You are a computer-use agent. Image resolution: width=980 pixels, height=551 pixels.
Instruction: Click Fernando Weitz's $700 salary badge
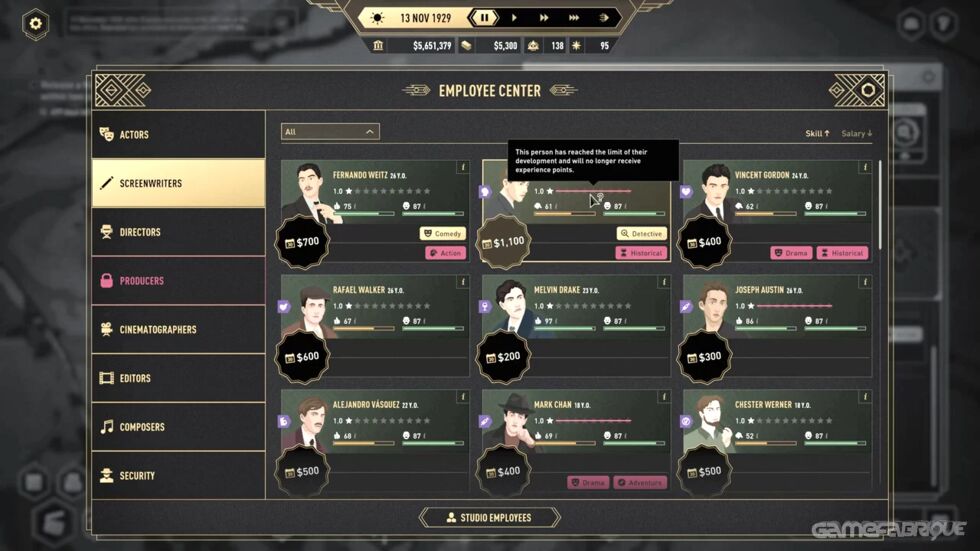tap(302, 242)
